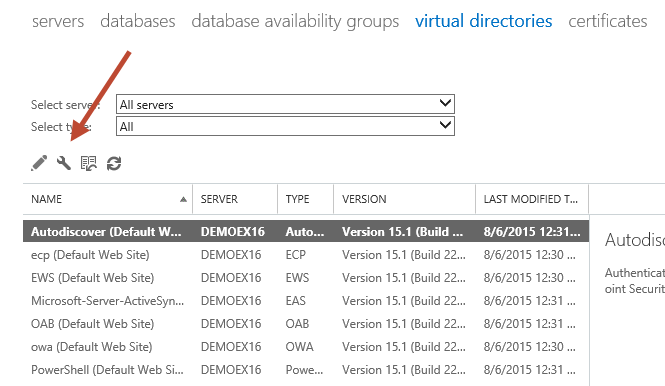Click DEMOEX16 in the Autodiscover row
The width and height of the screenshot is (665, 386).
coord(233,232)
